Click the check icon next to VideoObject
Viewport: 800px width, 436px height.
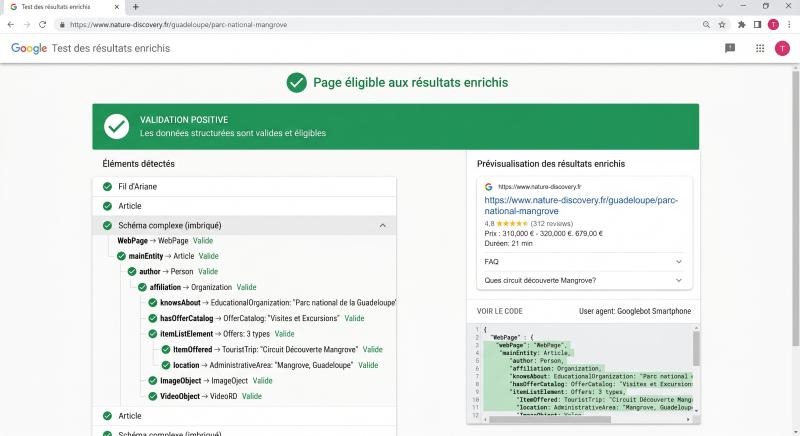[x=152, y=396]
